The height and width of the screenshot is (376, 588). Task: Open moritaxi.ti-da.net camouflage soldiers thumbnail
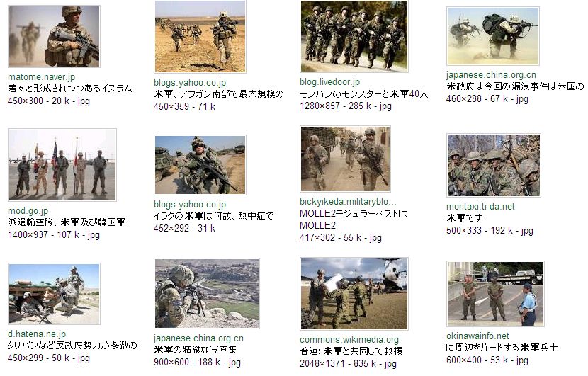(494, 165)
